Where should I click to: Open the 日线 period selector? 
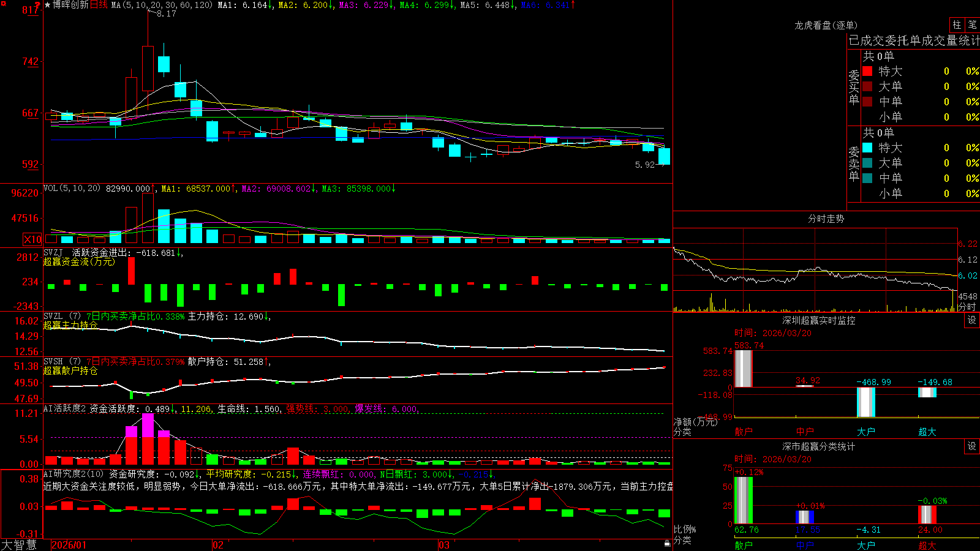point(99,5)
